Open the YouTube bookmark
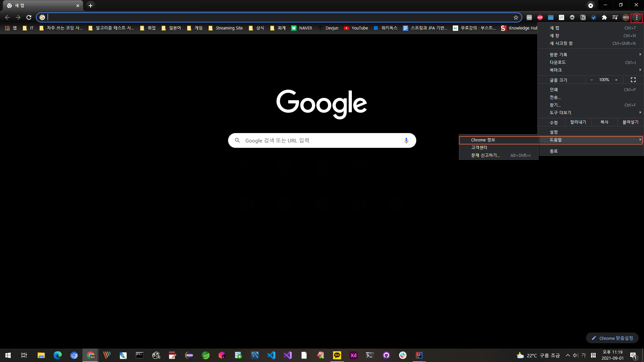644x362 pixels. tap(356, 28)
